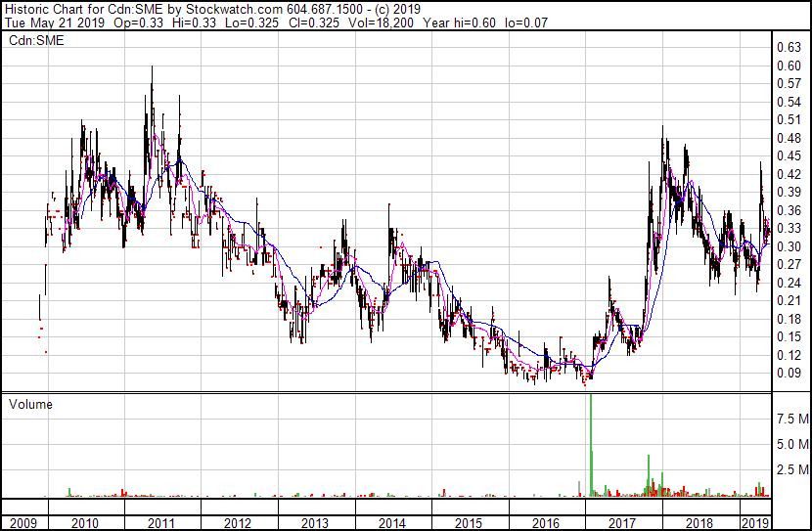Click the 0.27 price axis label
The image size is (812, 531).
(789, 264)
